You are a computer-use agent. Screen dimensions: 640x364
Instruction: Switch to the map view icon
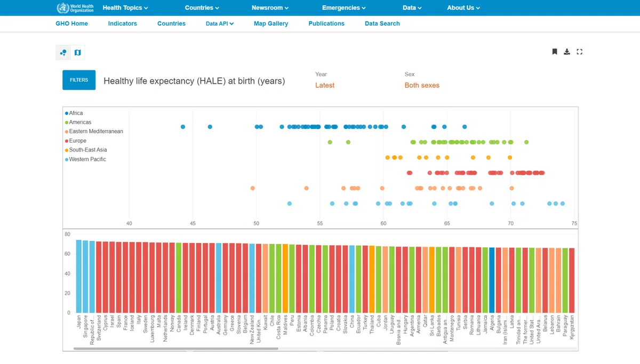tap(77, 52)
